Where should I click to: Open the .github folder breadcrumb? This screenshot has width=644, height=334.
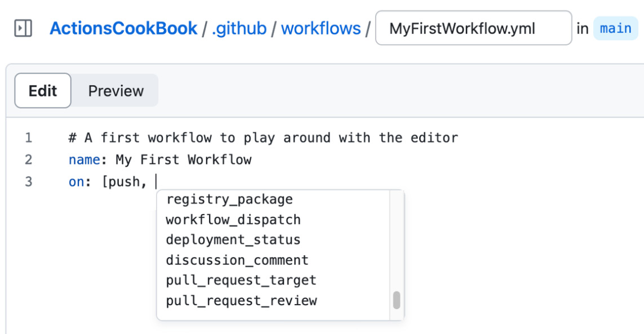click(239, 28)
